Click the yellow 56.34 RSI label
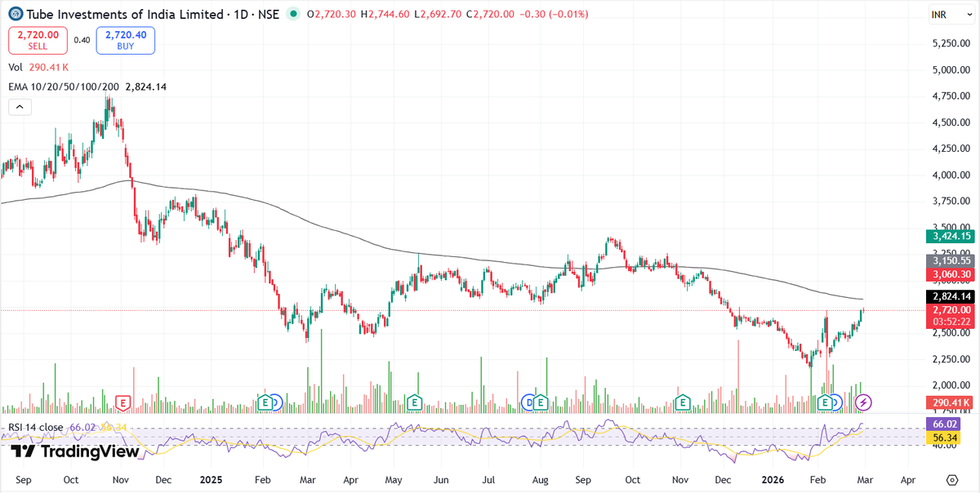 (943, 437)
